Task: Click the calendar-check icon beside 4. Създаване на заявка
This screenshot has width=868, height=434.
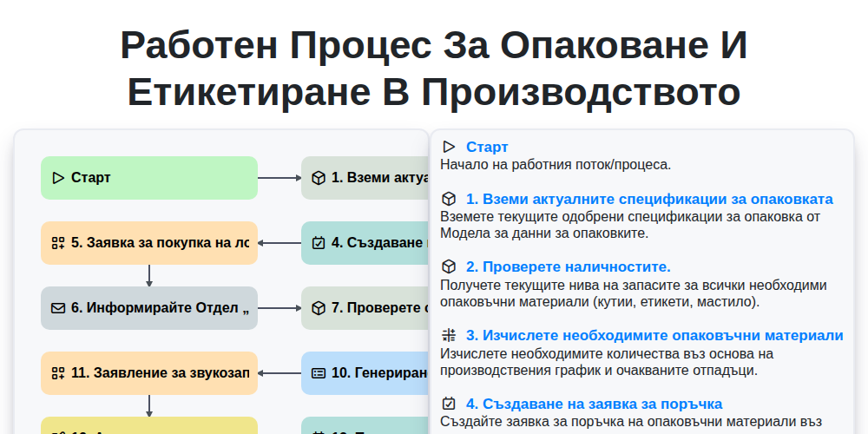Action: tap(449, 404)
